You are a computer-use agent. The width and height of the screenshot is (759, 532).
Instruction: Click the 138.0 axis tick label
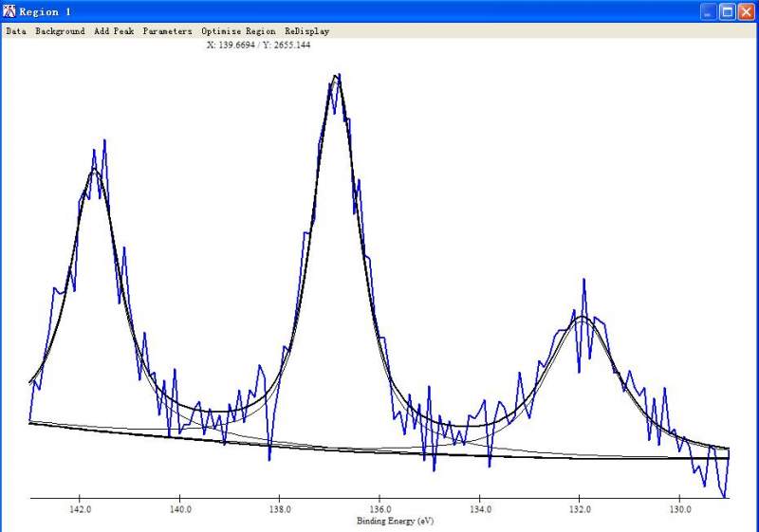pos(280,509)
